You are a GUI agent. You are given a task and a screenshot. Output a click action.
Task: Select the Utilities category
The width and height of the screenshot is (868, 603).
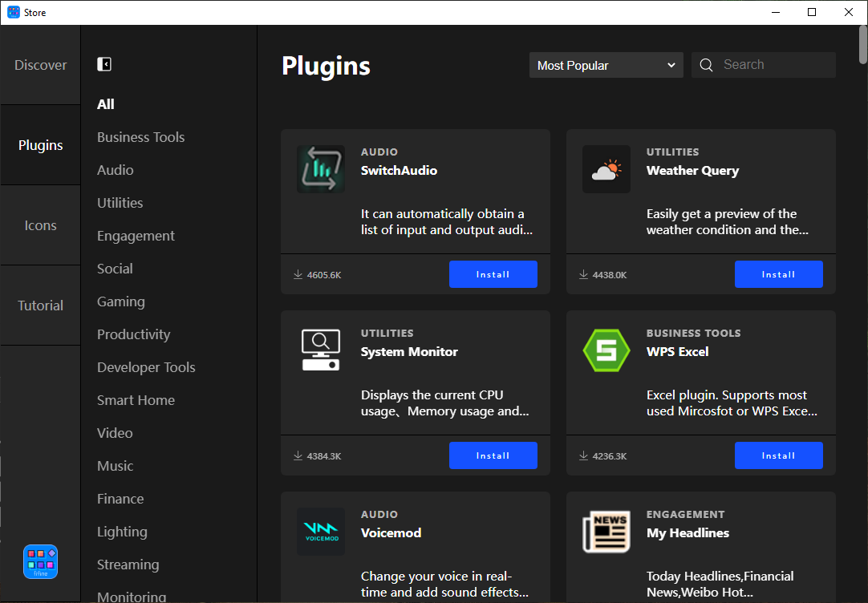(x=120, y=203)
